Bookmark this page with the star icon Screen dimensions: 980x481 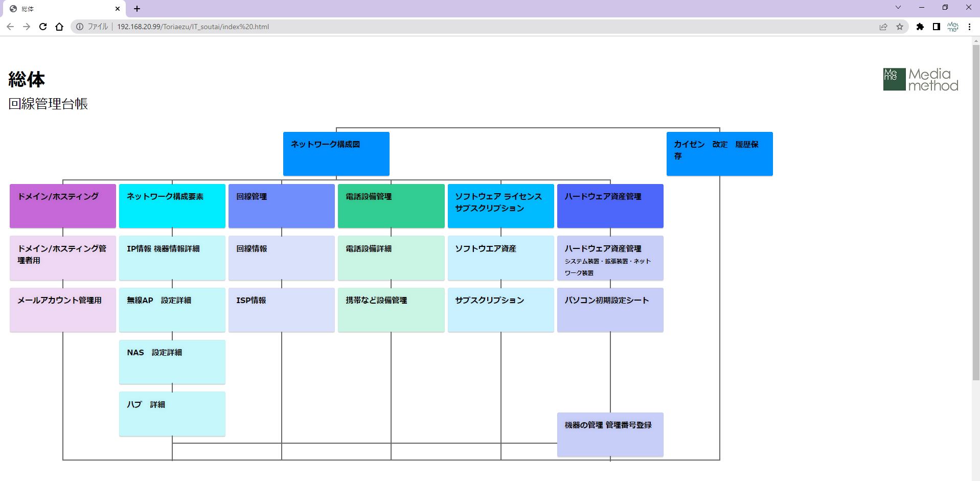click(x=900, y=27)
